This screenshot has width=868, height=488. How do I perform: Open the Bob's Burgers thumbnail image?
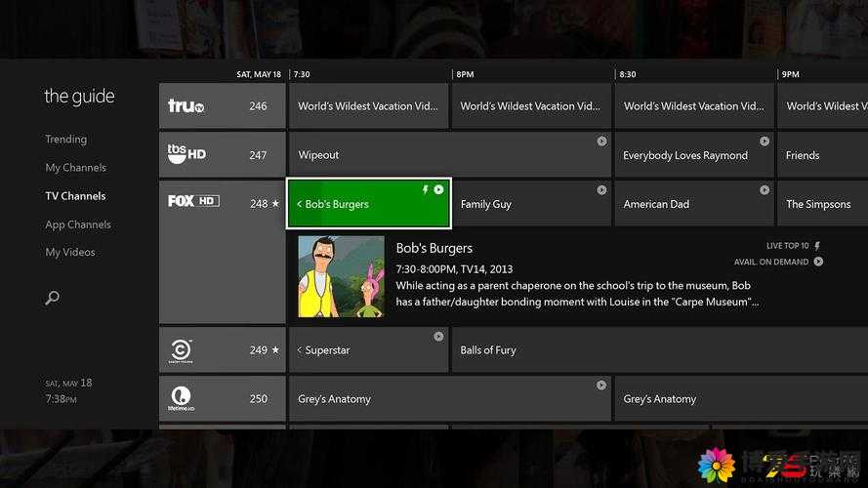(x=341, y=276)
